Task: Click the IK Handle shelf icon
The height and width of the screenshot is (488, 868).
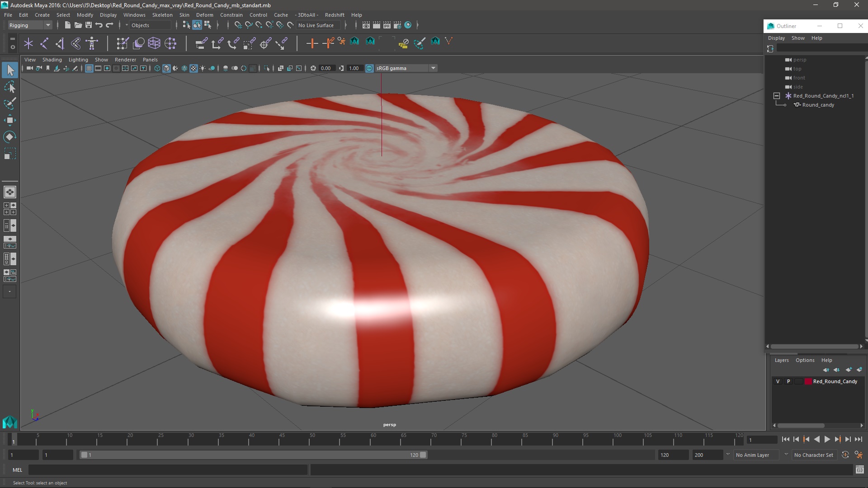Action: click(x=60, y=43)
